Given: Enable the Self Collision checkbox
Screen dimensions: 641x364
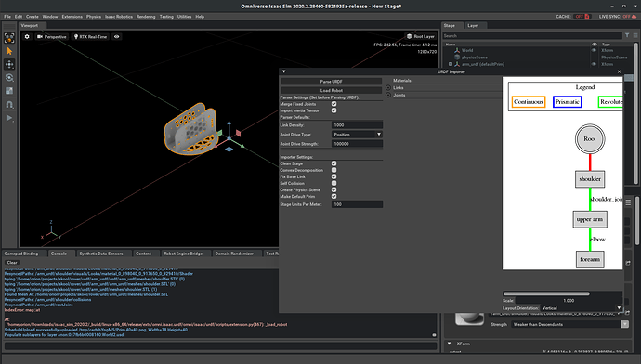Looking at the screenshot, I should point(334,183).
